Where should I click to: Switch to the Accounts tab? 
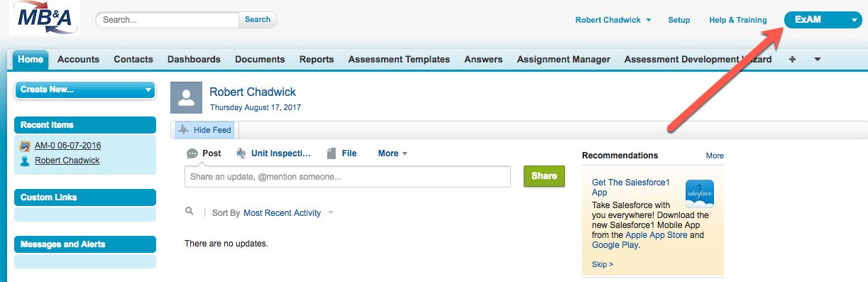(x=78, y=60)
